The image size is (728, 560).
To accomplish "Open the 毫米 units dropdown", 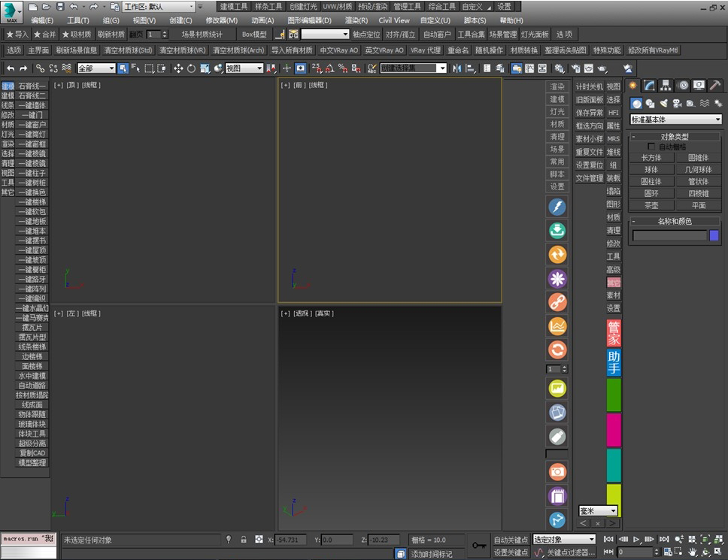I will [598, 511].
